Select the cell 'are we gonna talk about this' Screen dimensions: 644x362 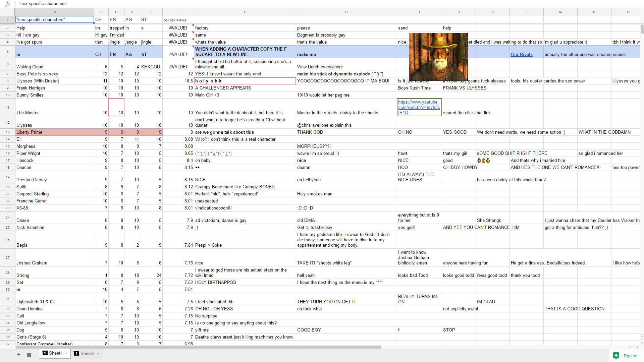[245, 132]
